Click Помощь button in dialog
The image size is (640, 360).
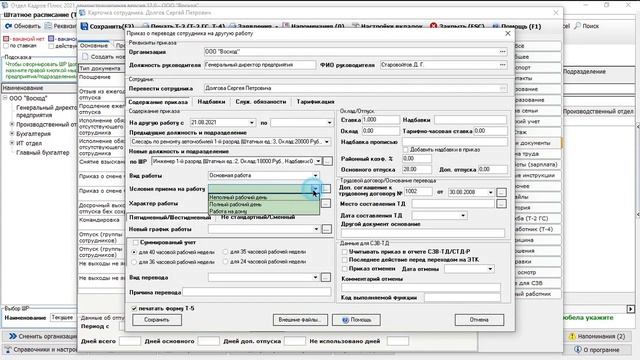(356, 320)
